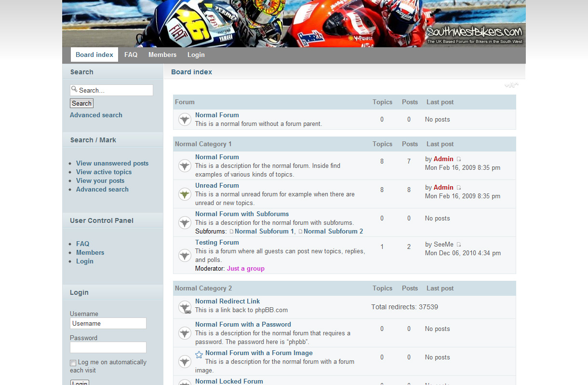Enable the Log me on automatically checkbox
Viewport: 588px width, 385px height.
(73, 363)
